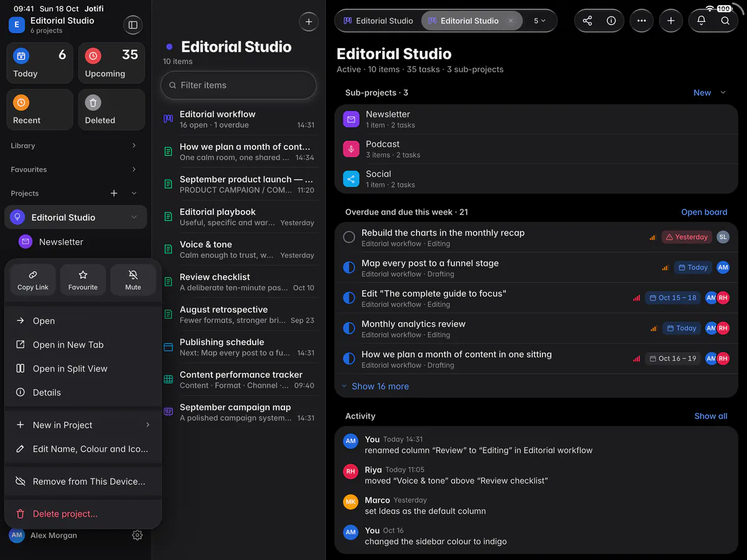The height and width of the screenshot is (560, 747).
Task: Open the Today smart list card
Action: tap(40, 63)
